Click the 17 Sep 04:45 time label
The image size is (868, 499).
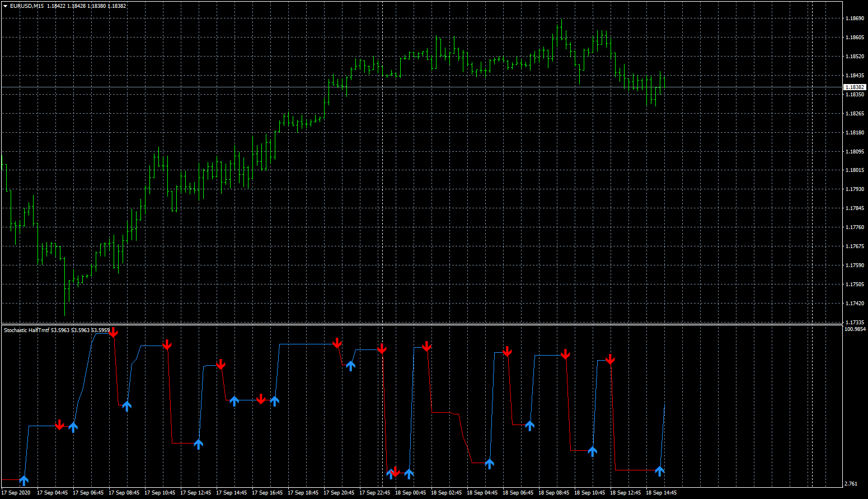coord(52,493)
